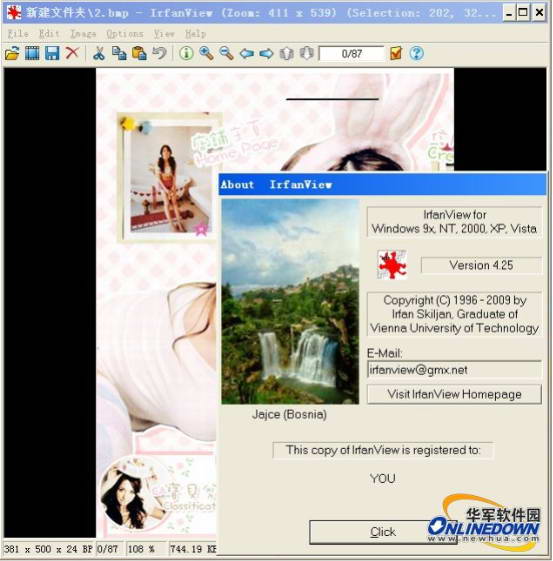The height and width of the screenshot is (561, 553).
Task: Click the Paste clipboard icon
Action: tap(139, 54)
